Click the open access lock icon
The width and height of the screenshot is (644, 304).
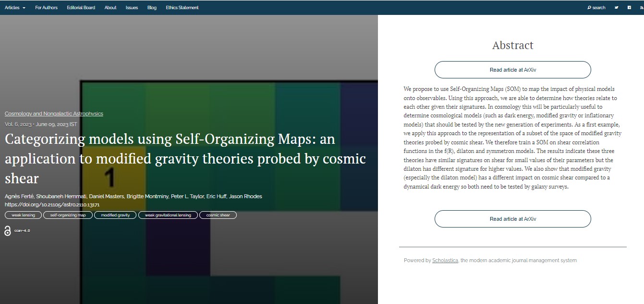point(8,231)
